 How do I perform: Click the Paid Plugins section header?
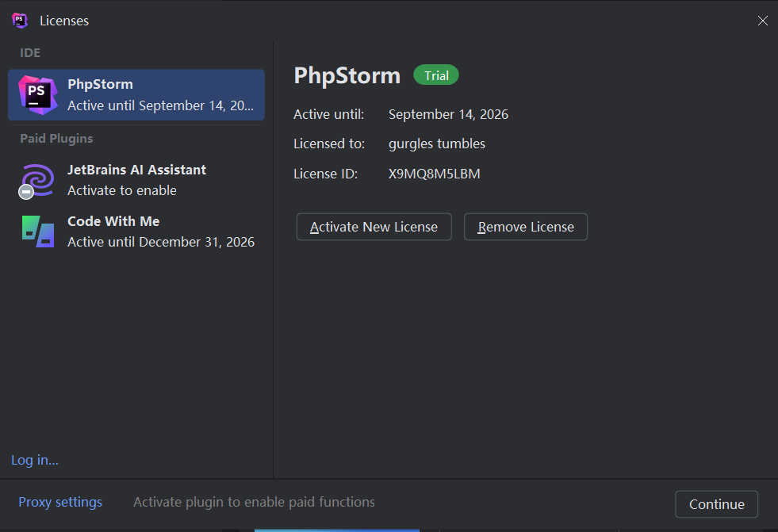click(x=56, y=138)
